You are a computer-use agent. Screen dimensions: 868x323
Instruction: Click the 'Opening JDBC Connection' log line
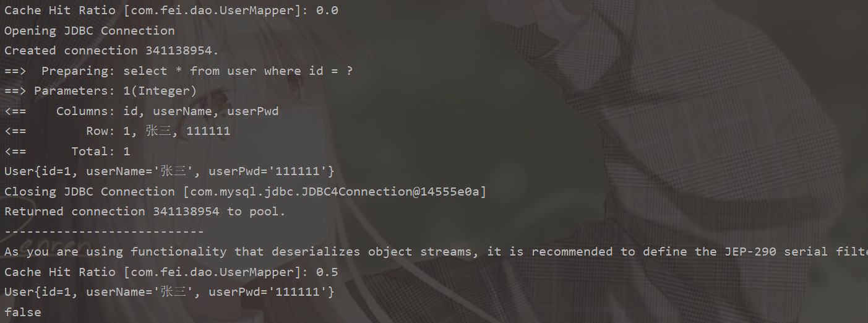pos(90,31)
